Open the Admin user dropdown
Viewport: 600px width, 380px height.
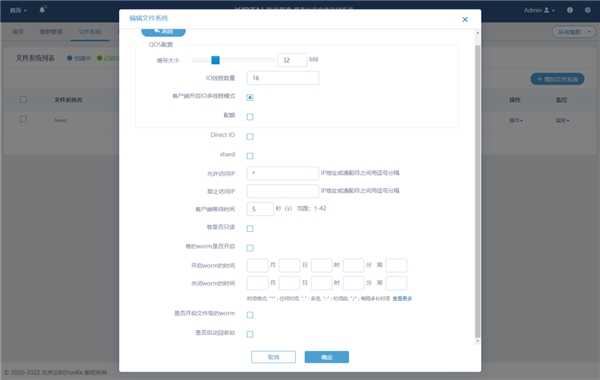point(539,10)
